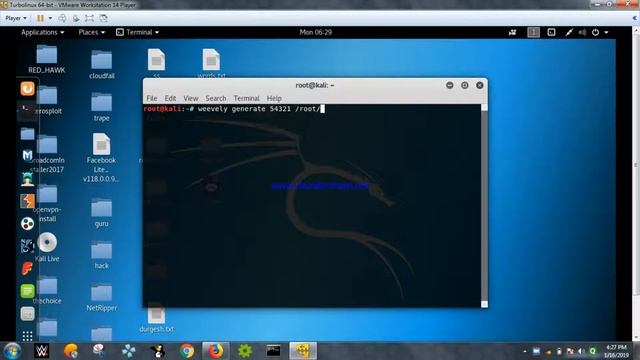Select the Facebook Lite file on desktop
Image resolution: width=640 pixels, height=360 pixels.
(x=101, y=158)
